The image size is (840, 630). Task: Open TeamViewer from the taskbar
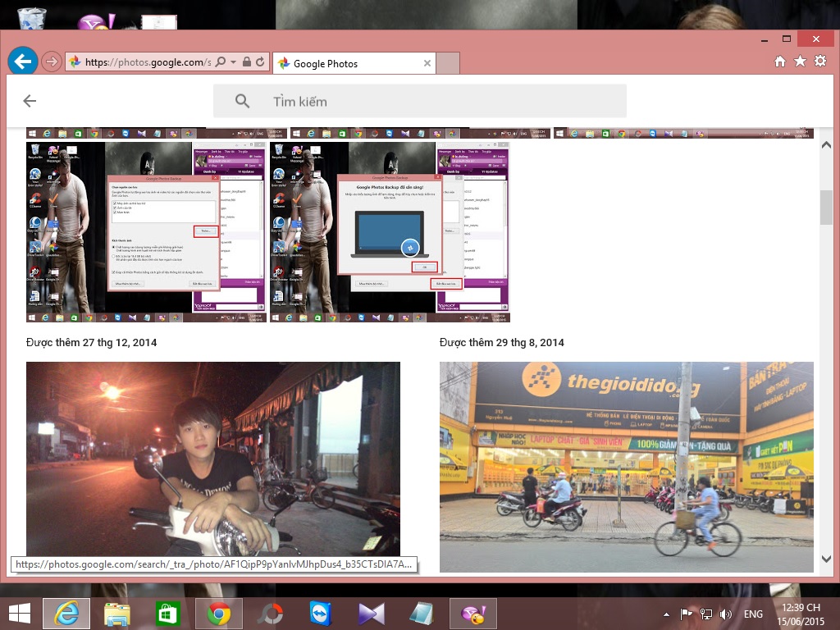pyautogui.click(x=321, y=614)
